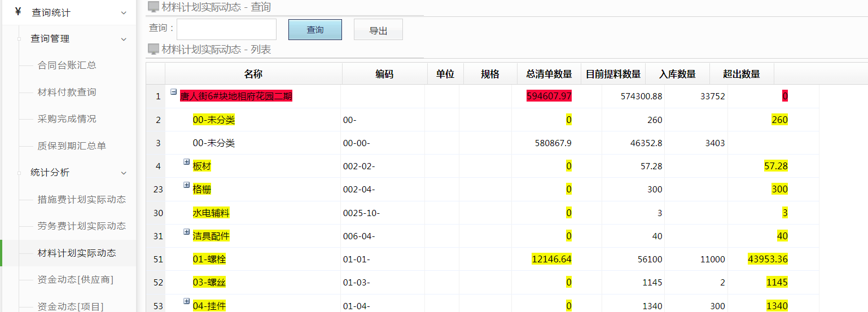Expand the 板材 row
This screenshot has height=312, width=868.
[x=187, y=162]
